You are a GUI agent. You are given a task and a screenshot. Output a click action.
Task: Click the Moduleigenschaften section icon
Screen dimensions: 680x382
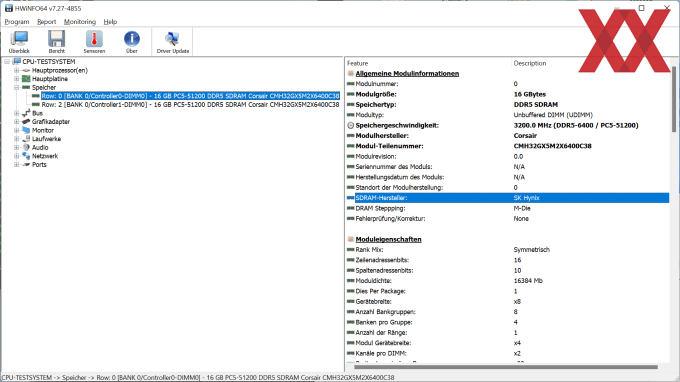click(350, 239)
